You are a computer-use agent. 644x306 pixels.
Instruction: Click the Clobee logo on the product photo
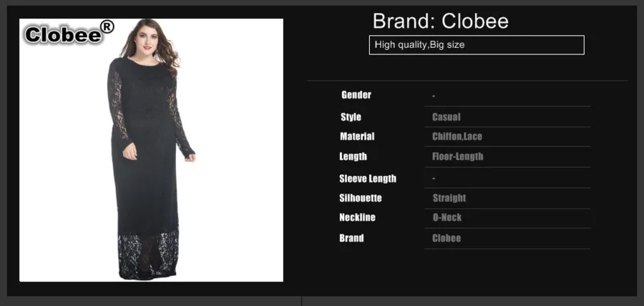(69, 33)
